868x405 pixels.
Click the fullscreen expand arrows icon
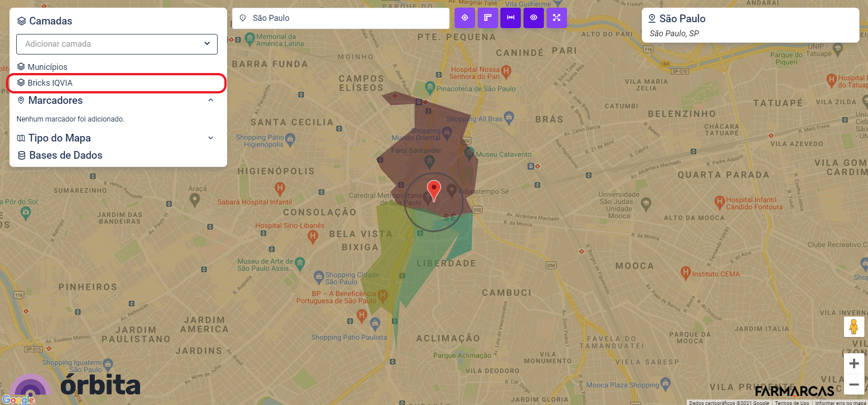click(x=557, y=18)
